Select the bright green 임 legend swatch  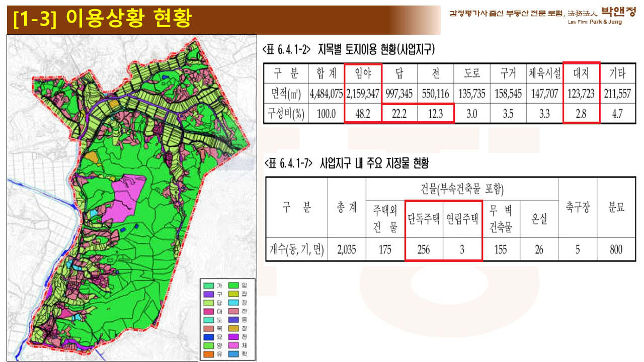tap(233, 286)
